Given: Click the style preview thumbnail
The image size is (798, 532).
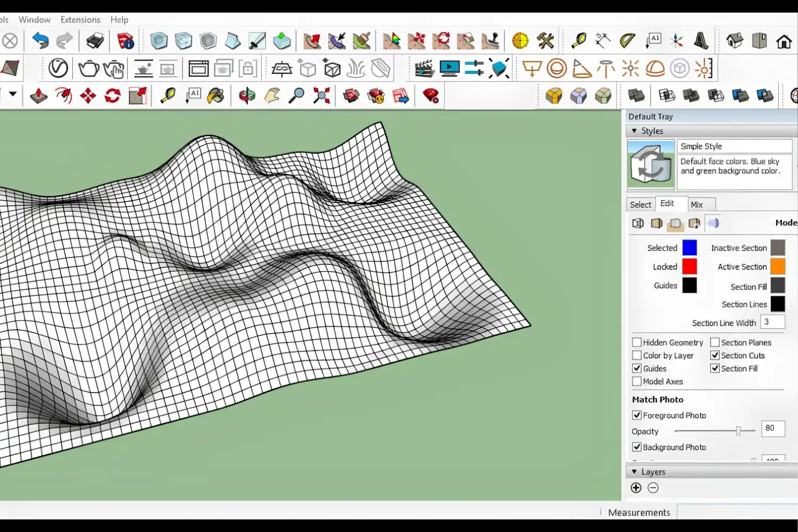Looking at the screenshot, I should [x=651, y=164].
